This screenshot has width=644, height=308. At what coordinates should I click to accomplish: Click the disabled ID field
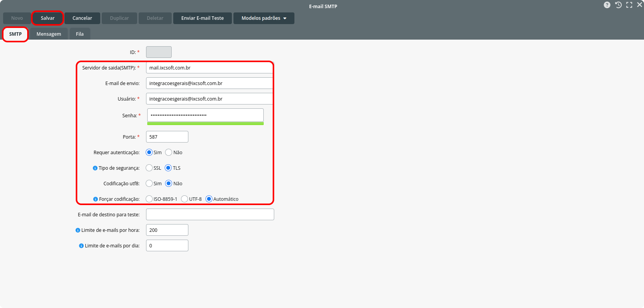(159, 52)
